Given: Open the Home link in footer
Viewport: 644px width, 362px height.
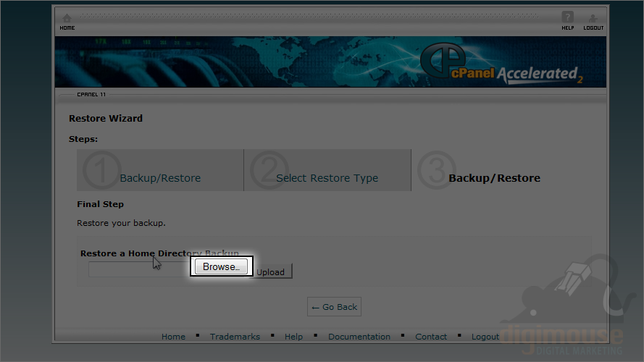Looking at the screenshot, I should click(173, 337).
